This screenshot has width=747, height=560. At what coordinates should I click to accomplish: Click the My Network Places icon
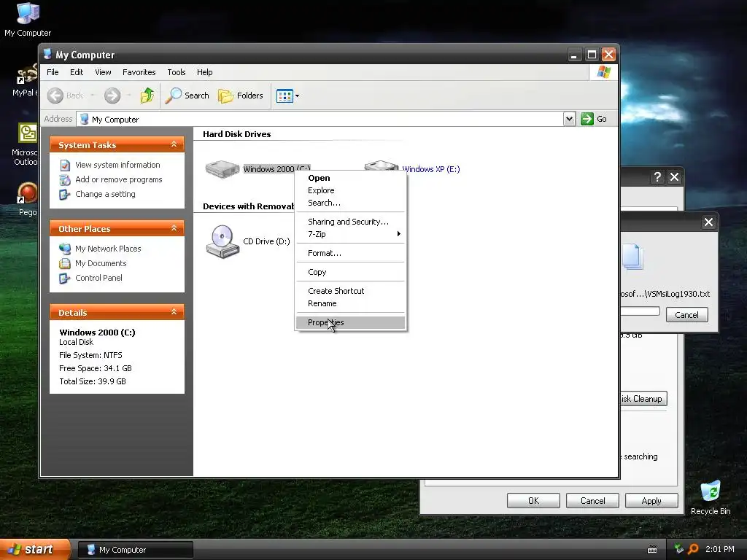click(x=65, y=249)
